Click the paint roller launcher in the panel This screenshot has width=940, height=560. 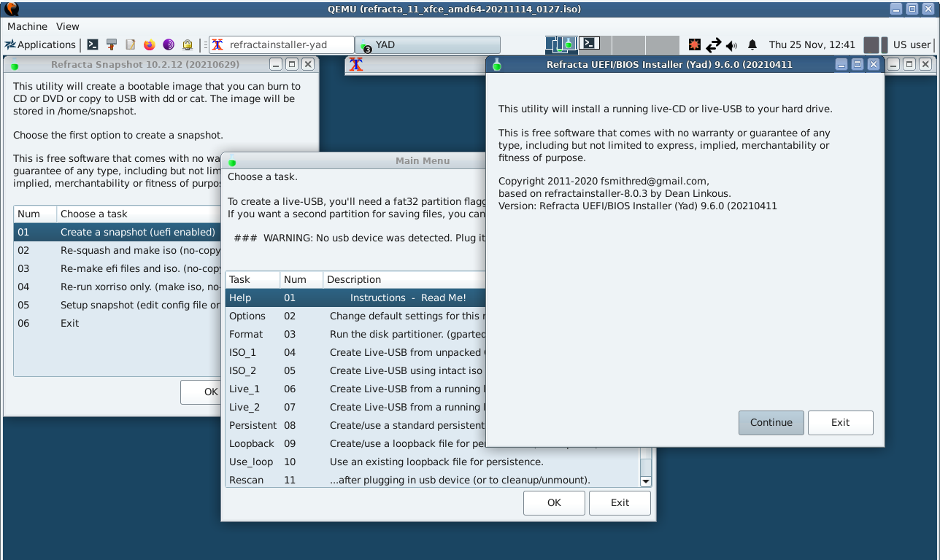coord(112,44)
